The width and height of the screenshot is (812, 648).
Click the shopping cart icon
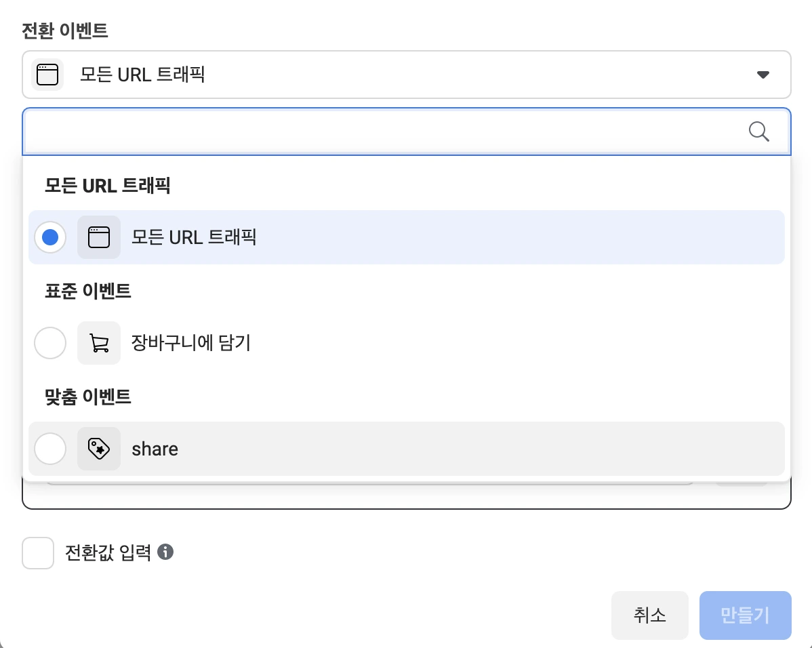pyautogui.click(x=99, y=343)
